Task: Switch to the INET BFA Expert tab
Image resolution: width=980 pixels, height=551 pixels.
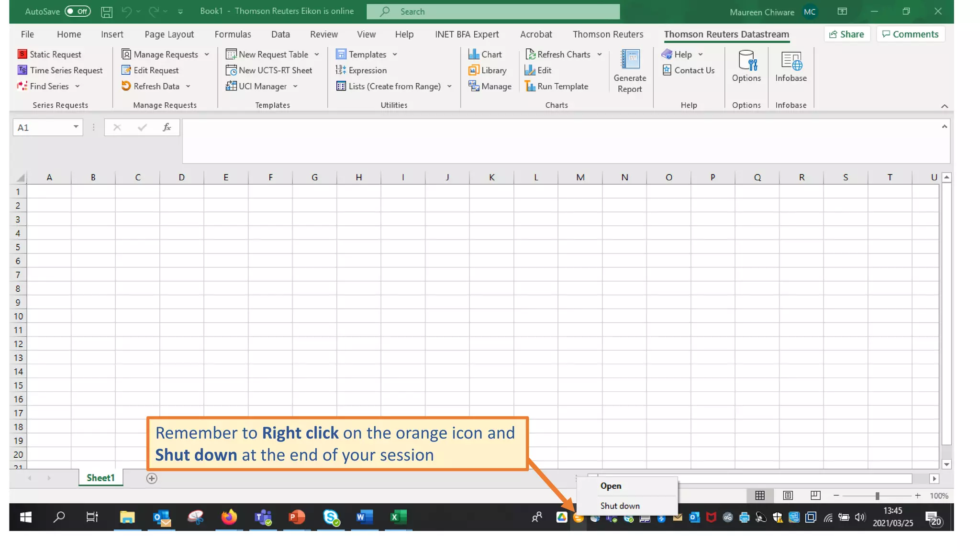Action: pos(467,34)
